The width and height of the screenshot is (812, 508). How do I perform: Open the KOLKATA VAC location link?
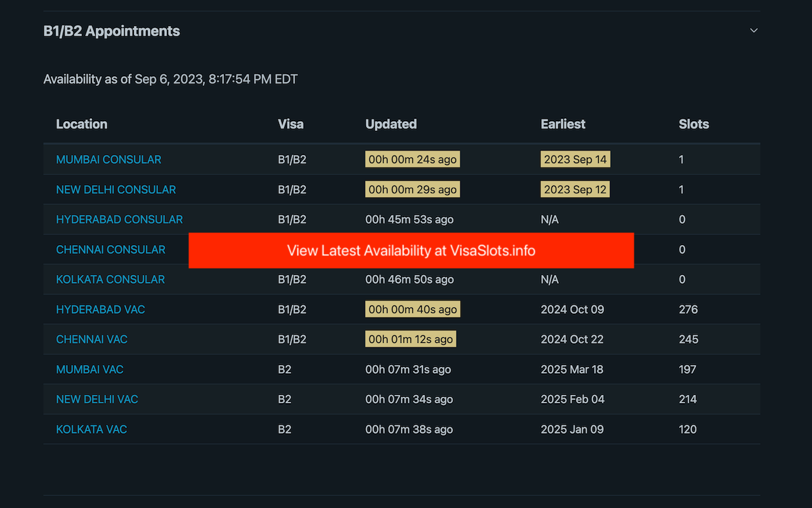[x=91, y=429]
